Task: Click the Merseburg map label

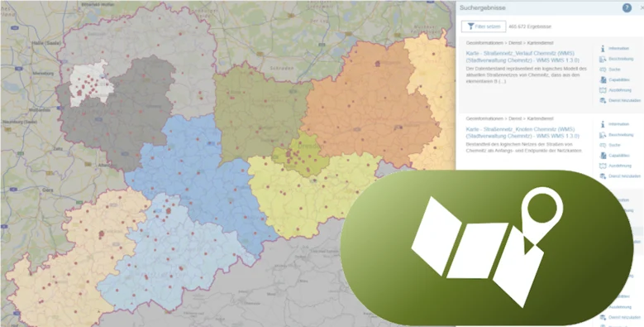Action: [44, 74]
